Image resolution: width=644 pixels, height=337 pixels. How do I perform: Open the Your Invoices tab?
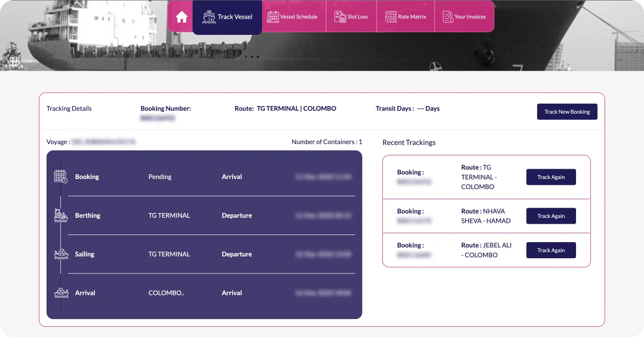pos(464,17)
